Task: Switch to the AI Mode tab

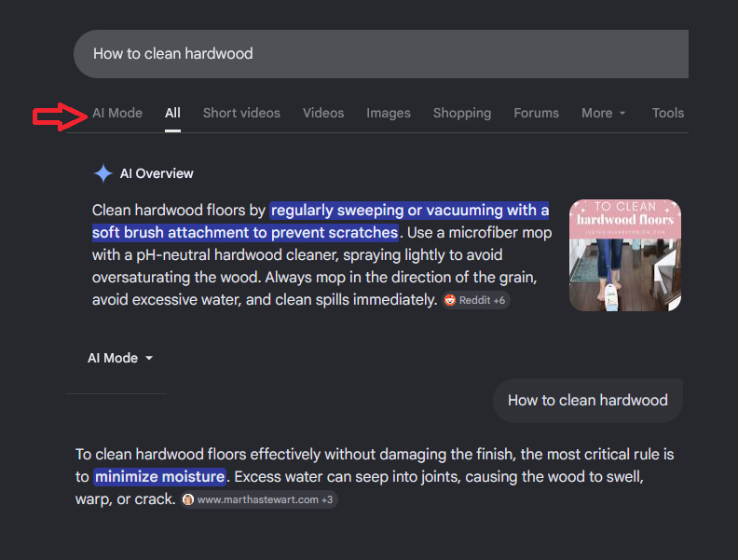Action: pos(117,113)
